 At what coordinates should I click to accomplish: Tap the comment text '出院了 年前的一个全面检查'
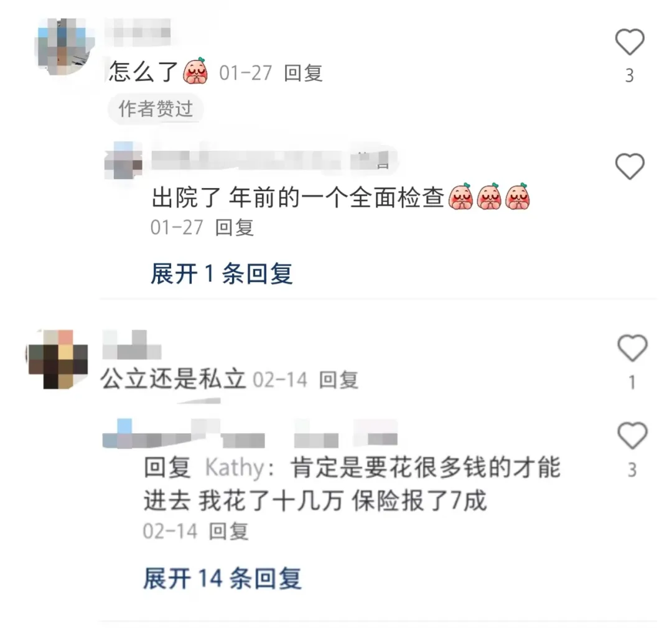[x=298, y=198]
